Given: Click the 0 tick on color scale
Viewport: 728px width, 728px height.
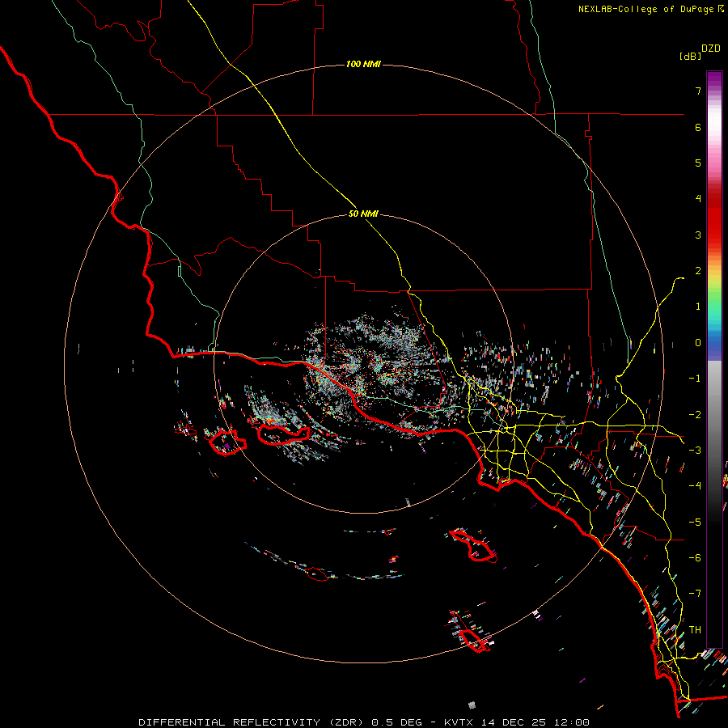Looking at the screenshot, I should click(x=698, y=343).
